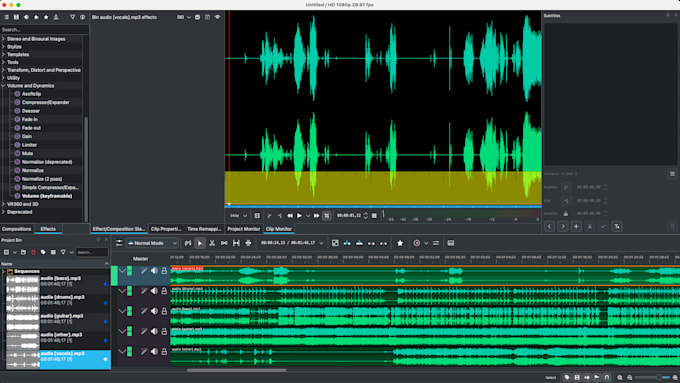This screenshot has width=680, height=383.
Task: Open Clip Properties tab
Action: [166, 229]
